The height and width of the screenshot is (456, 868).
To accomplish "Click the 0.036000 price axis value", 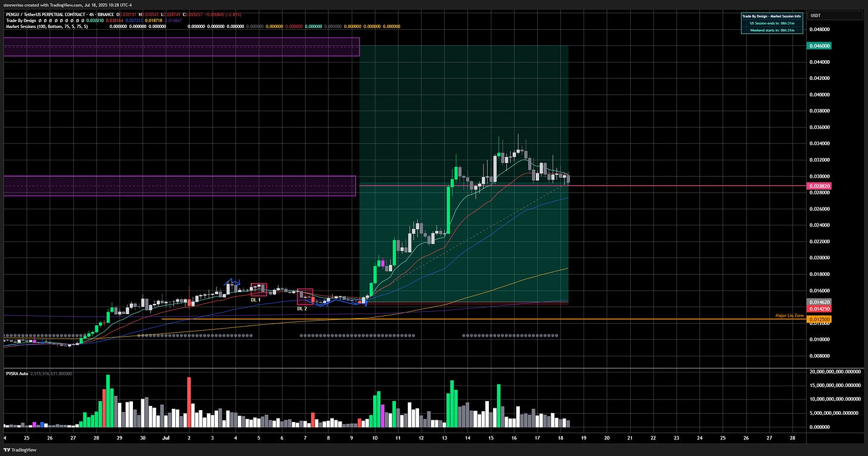I will [820, 127].
